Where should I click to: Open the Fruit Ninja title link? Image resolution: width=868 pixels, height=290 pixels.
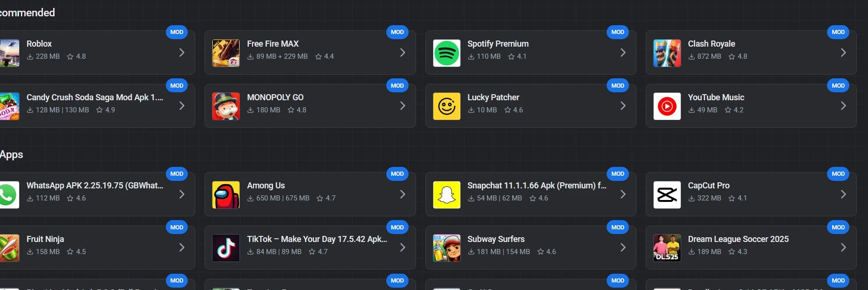coord(45,239)
